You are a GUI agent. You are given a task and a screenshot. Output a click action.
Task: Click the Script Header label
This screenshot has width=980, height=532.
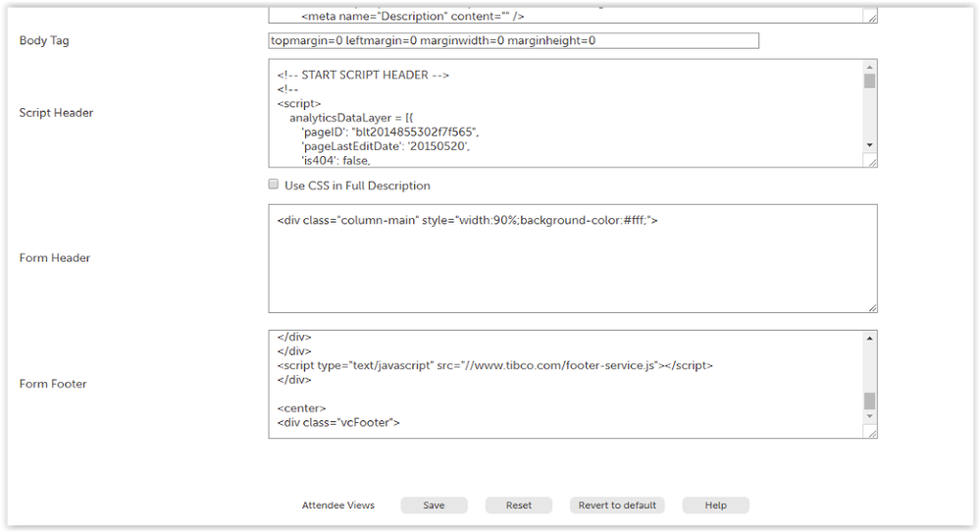click(x=56, y=113)
